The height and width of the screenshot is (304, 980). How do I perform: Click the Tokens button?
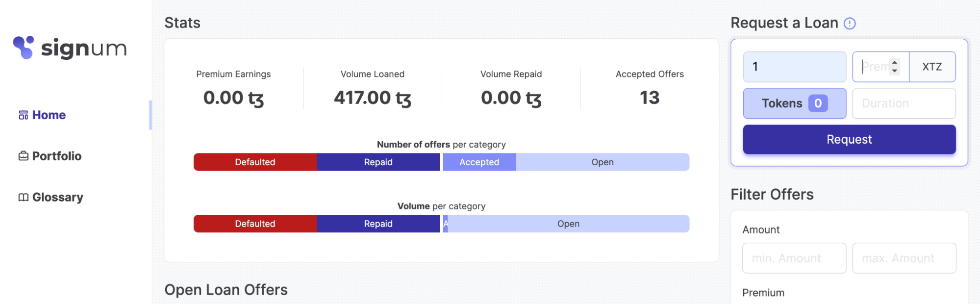(794, 103)
